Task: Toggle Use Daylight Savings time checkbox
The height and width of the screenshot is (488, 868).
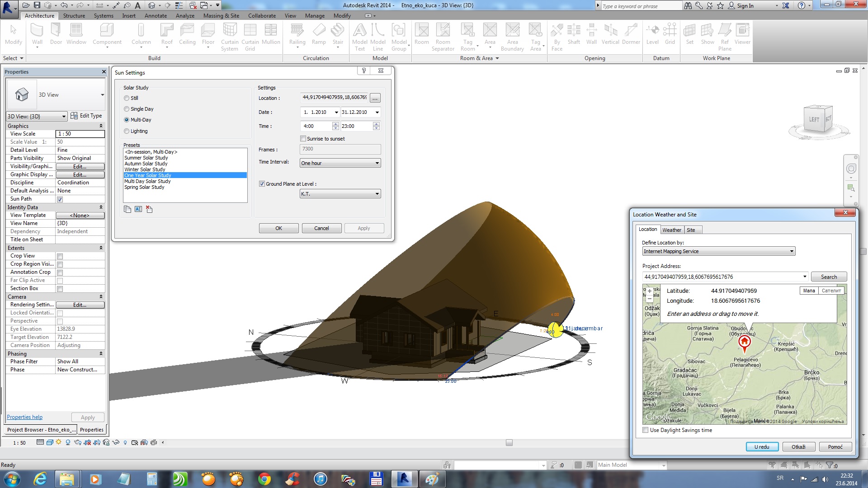Action: pos(646,430)
